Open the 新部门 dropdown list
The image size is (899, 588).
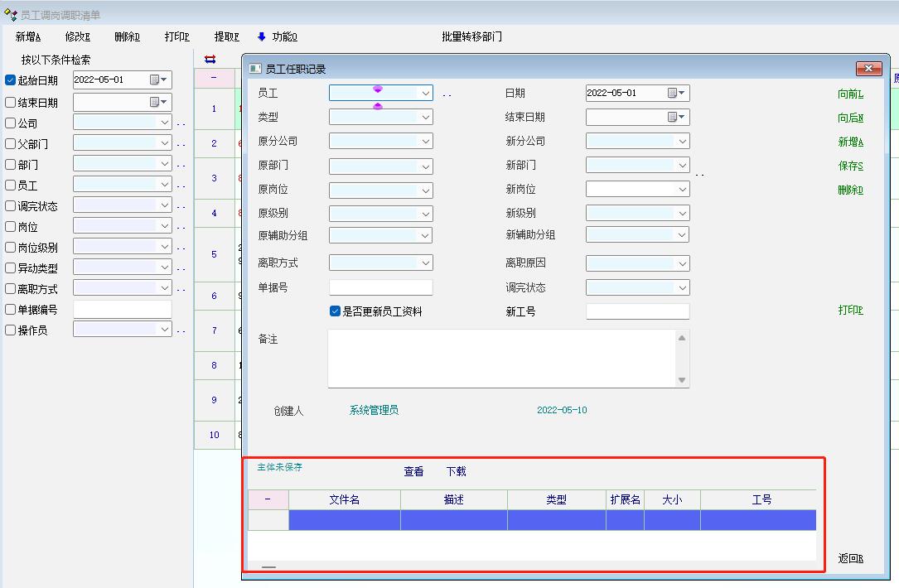(x=682, y=166)
